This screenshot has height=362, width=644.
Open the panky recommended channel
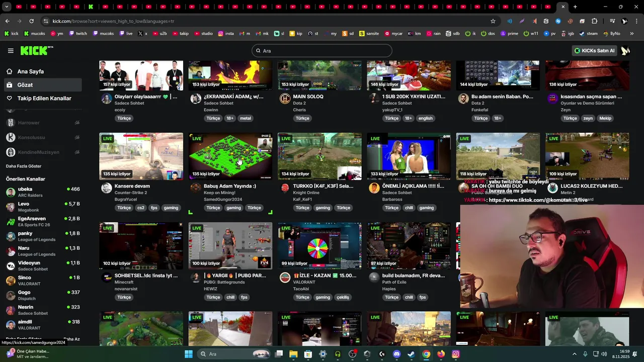click(x=43, y=236)
